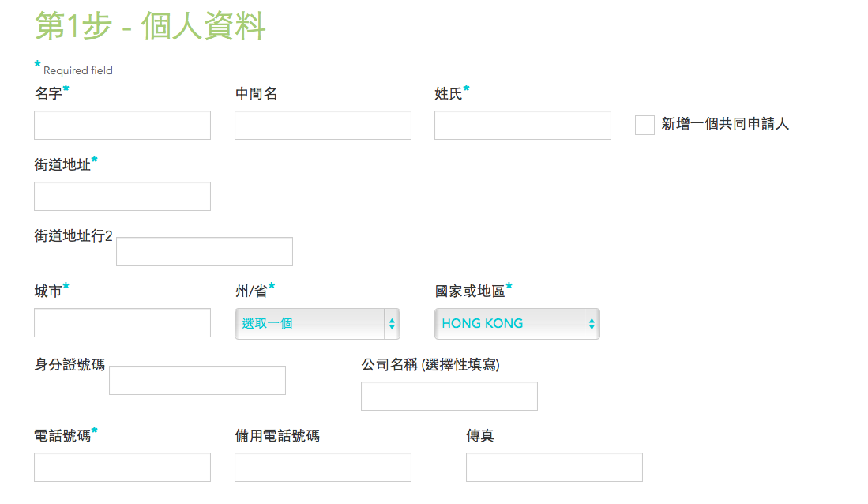Click the 州/省 field label
868x504 pixels.
[251, 291]
